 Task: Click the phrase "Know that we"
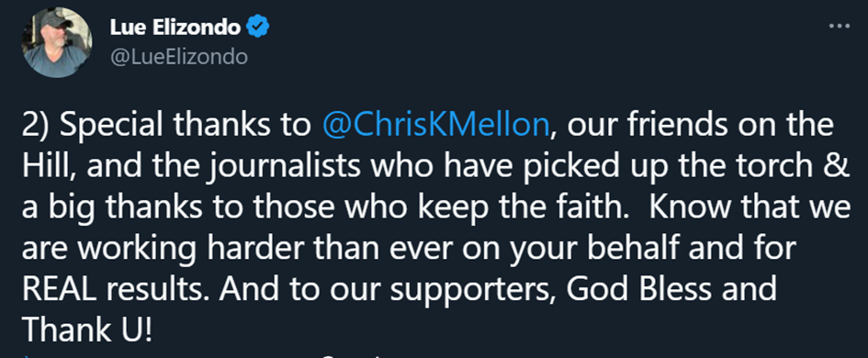[x=750, y=208]
